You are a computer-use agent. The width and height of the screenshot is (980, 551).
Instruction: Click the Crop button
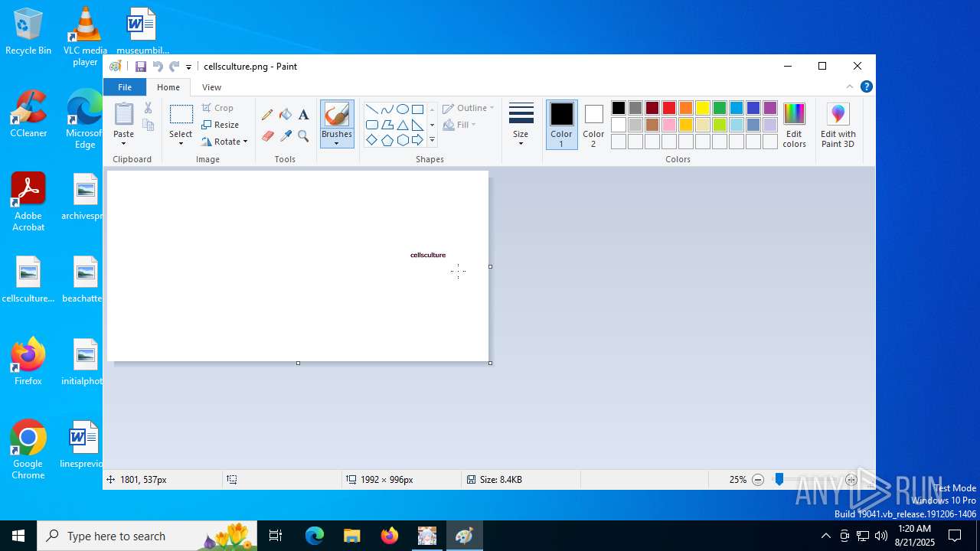point(217,108)
